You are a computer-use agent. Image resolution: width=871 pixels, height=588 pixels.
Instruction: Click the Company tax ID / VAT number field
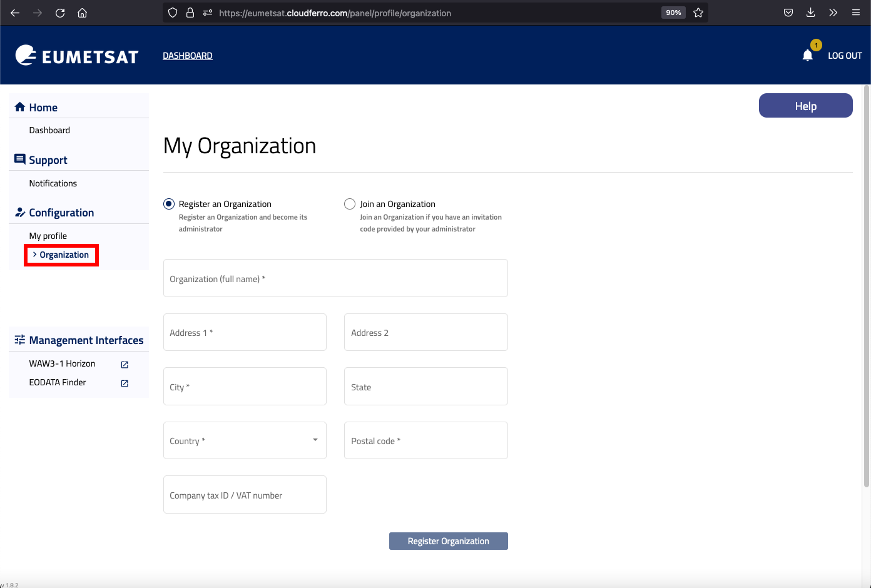245,495
